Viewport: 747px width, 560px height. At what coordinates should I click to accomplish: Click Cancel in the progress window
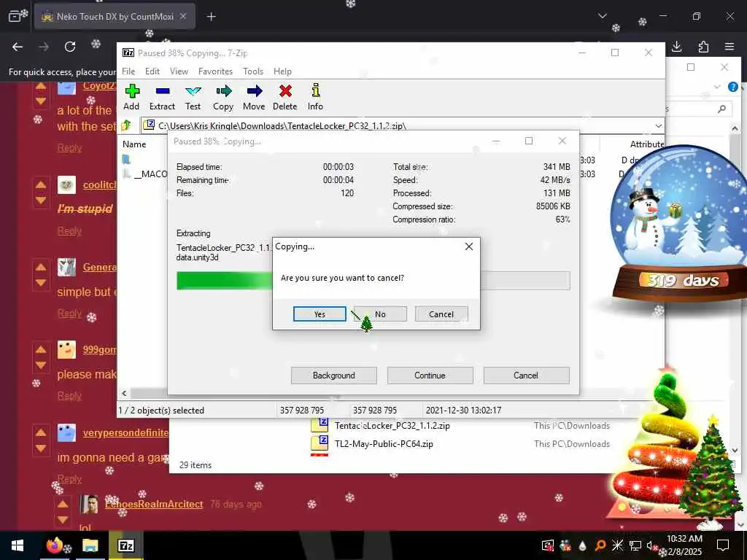526,376
